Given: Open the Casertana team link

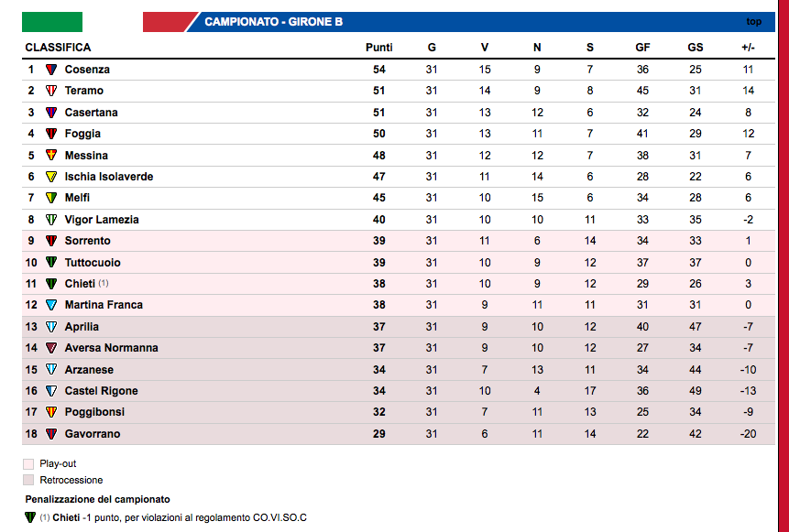Looking at the screenshot, I should pyautogui.click(x=91, y=113).
